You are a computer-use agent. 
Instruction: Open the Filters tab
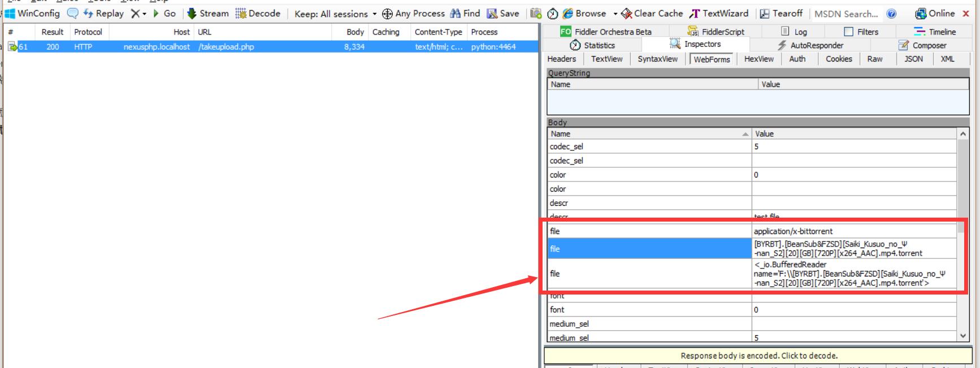pyautogui.click(x=861, y=32)
